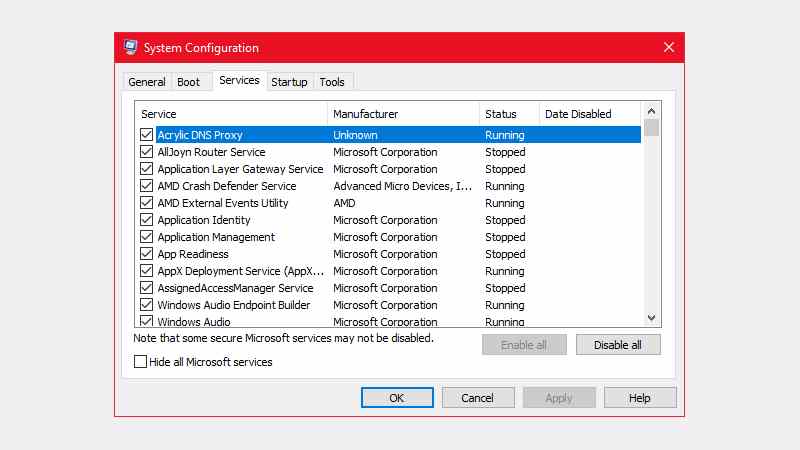800x450 pixels.
Task: Disable AMD Crash Defender Service checkbox
Action: pyautogui.click(x=146, y=186)
